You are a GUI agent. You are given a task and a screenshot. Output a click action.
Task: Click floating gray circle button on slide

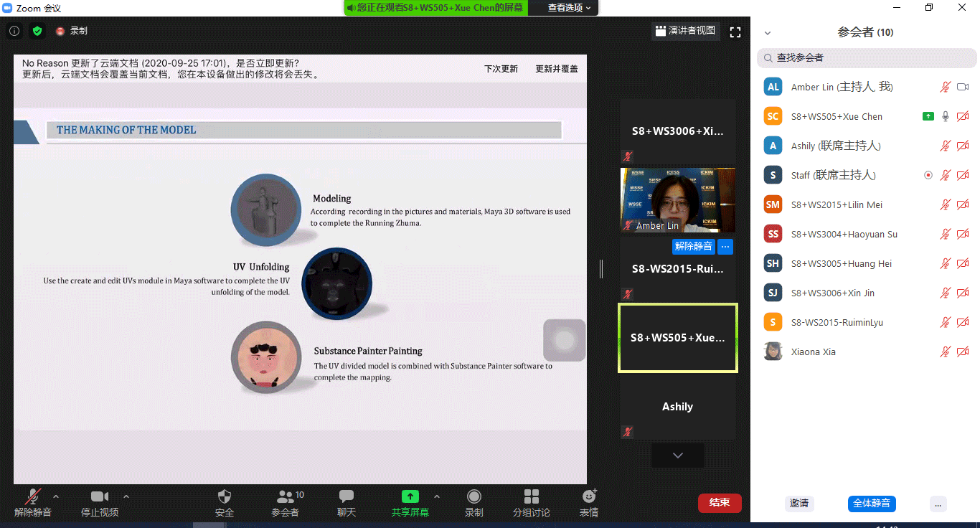click(565, 340)
